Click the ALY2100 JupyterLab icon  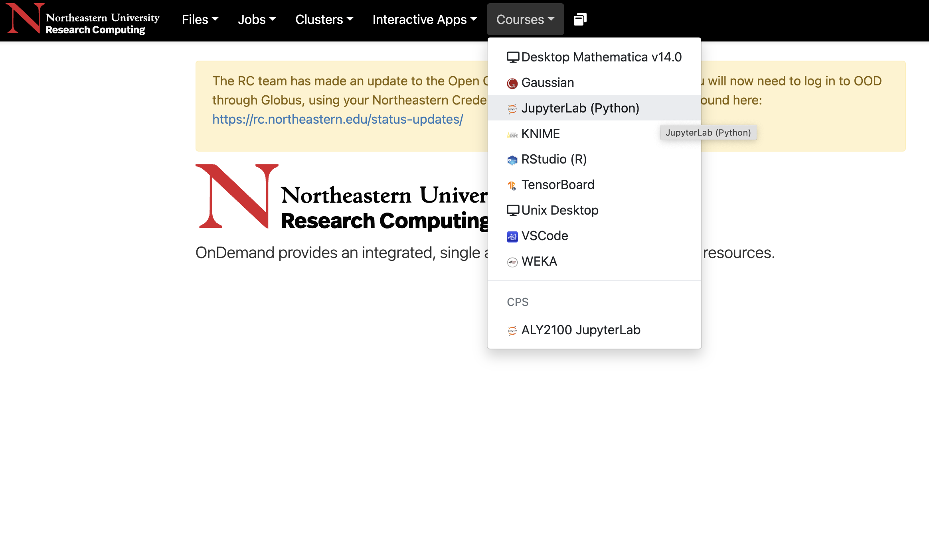point(512,330)
